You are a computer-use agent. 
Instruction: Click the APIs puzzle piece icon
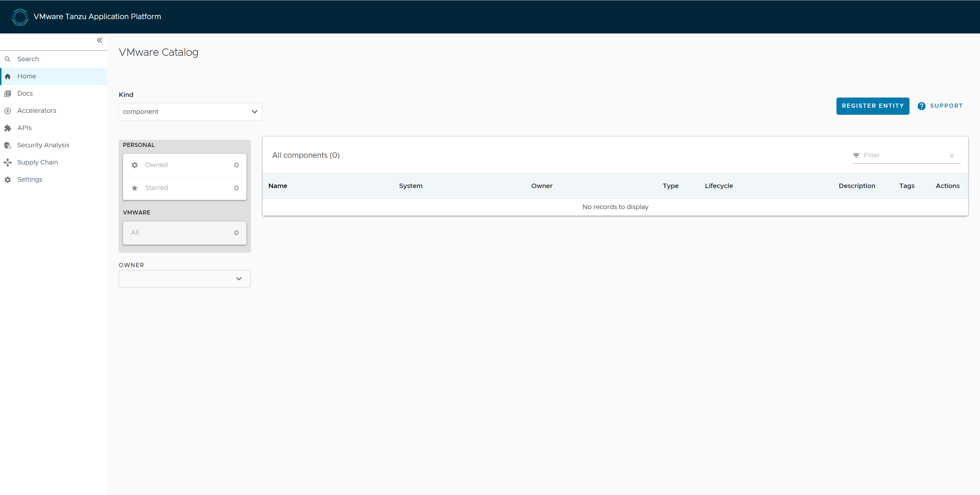pyautogui.click(x=8, y=128)
